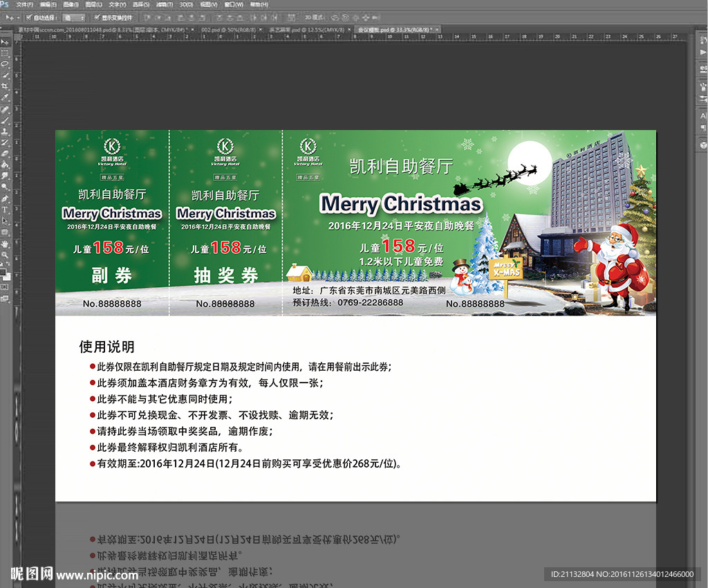Click the Merry Christmas title on the canvas
The width and height of the screenshot is (708, 588).
pos(401,204)
